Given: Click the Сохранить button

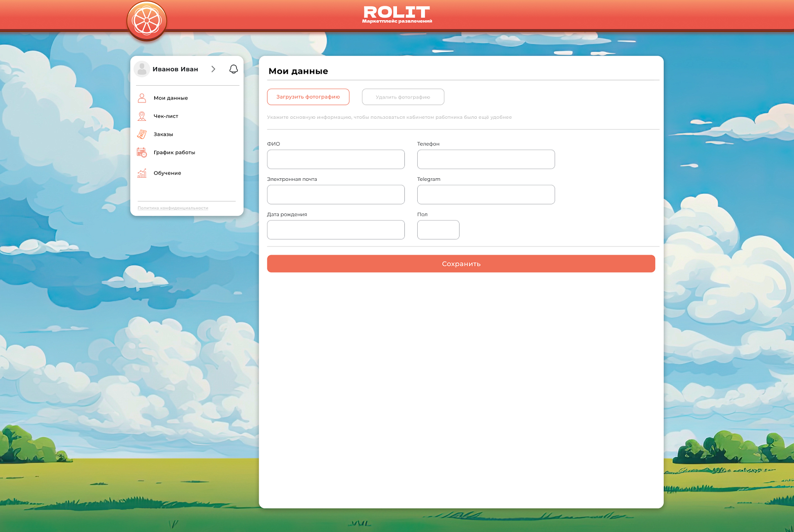Looking at the screenshot, I should (461, 264).
